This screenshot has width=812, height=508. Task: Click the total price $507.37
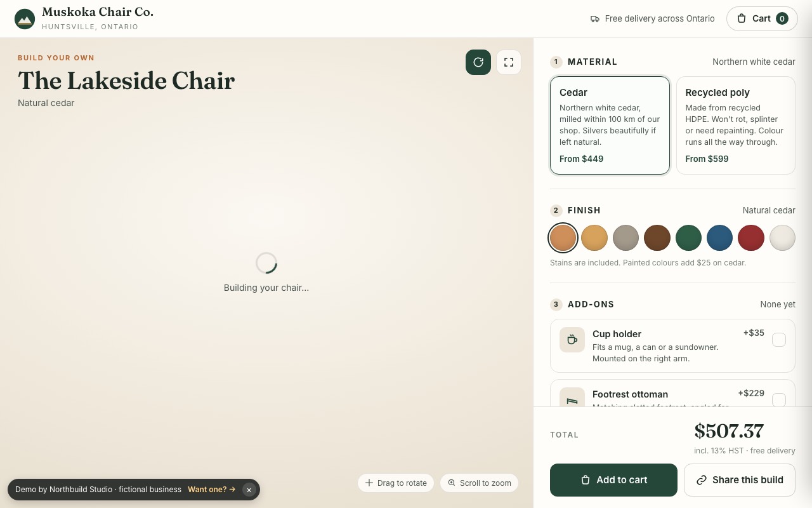pos(729,431)
